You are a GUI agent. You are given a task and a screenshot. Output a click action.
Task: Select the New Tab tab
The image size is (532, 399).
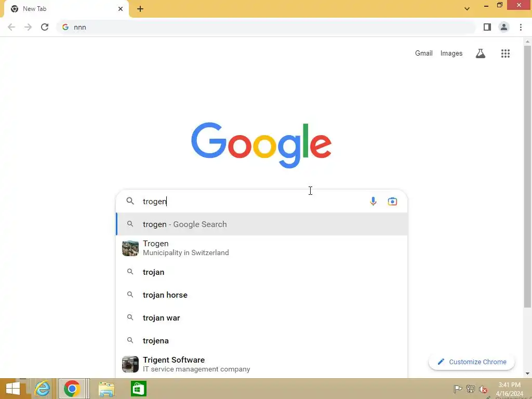click(x=66, y=9)
